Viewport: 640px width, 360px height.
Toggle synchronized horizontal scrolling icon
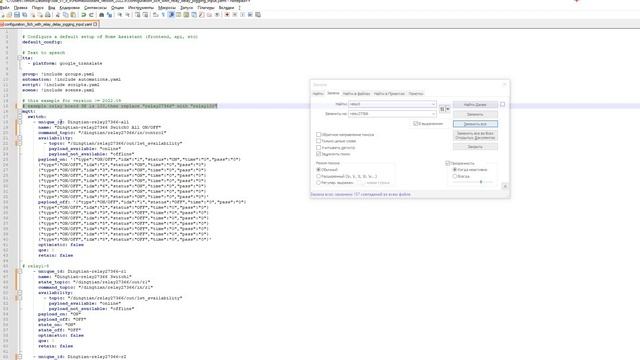tap(145, 15)
